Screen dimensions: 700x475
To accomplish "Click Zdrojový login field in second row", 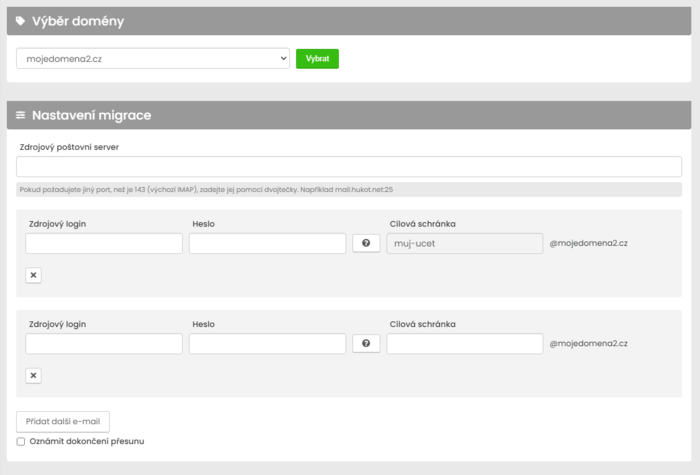I will (104, 344).
